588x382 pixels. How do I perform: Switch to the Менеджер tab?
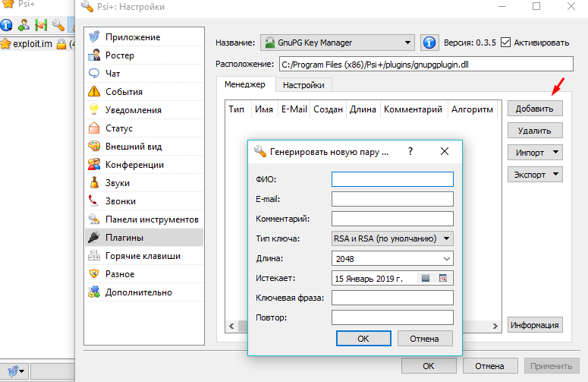click(245, 84)
